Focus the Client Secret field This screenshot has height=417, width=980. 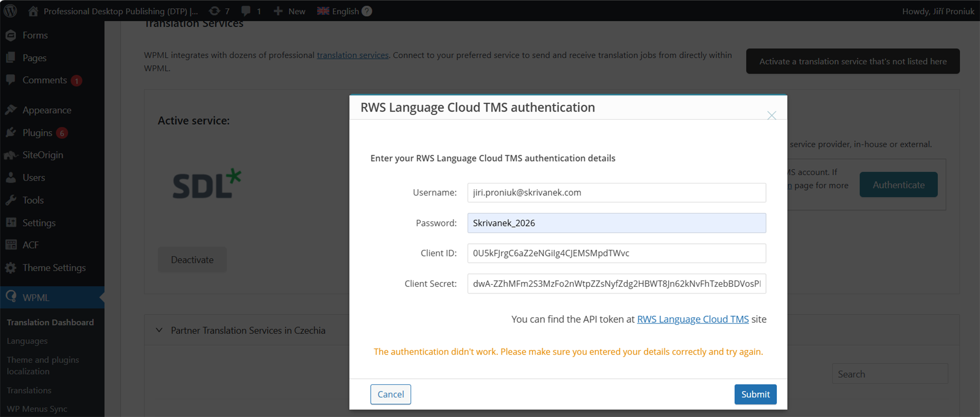(x=616, y=284)
